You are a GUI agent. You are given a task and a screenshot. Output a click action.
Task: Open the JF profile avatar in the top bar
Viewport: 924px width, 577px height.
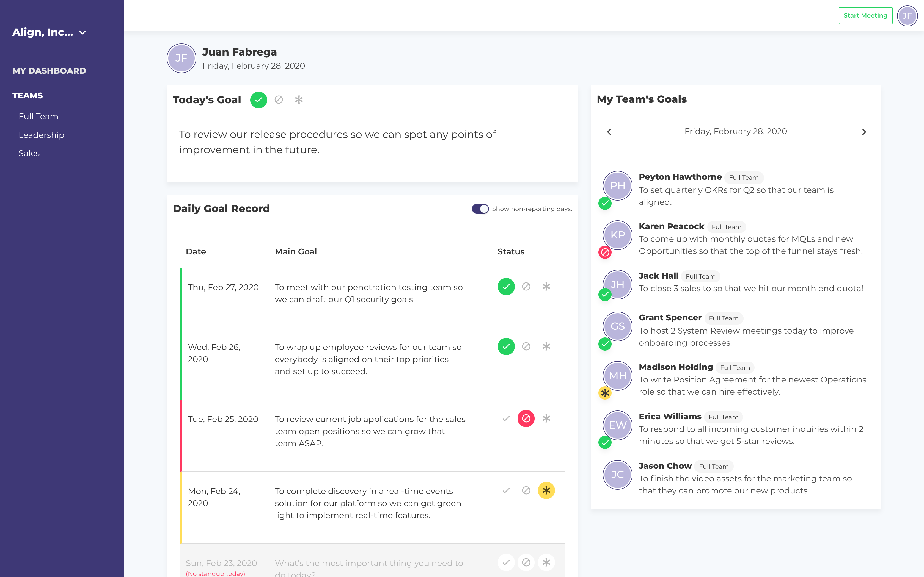(908, 16)
